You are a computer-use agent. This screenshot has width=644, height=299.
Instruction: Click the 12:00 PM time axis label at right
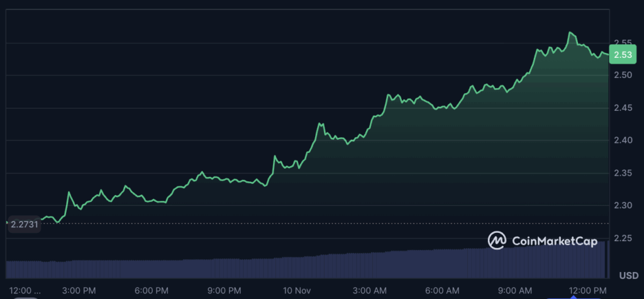[x=588, y=290]
